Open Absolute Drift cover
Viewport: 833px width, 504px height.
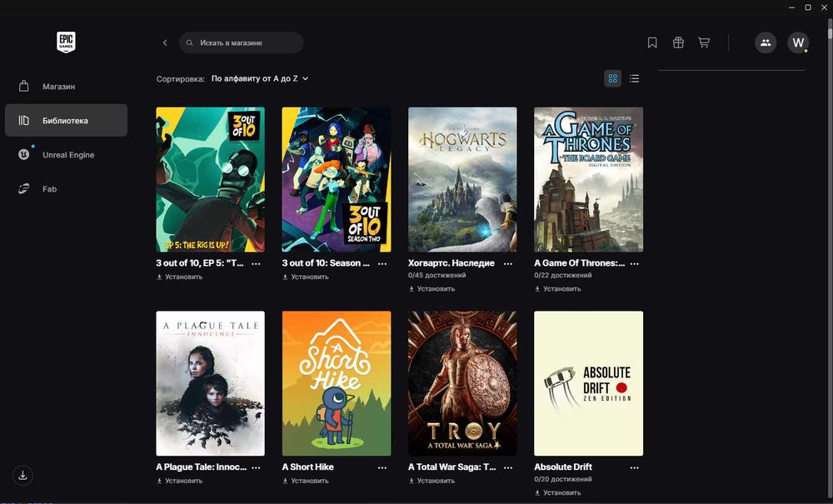(x=589, y=383)
